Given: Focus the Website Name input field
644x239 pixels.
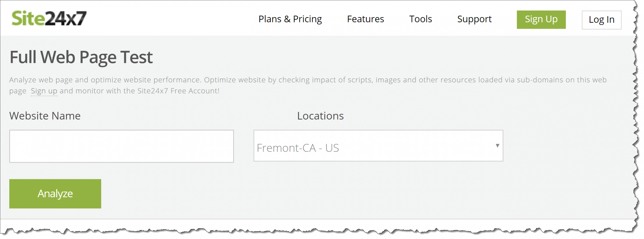Looking at the screenshot, I should point(122,146).
